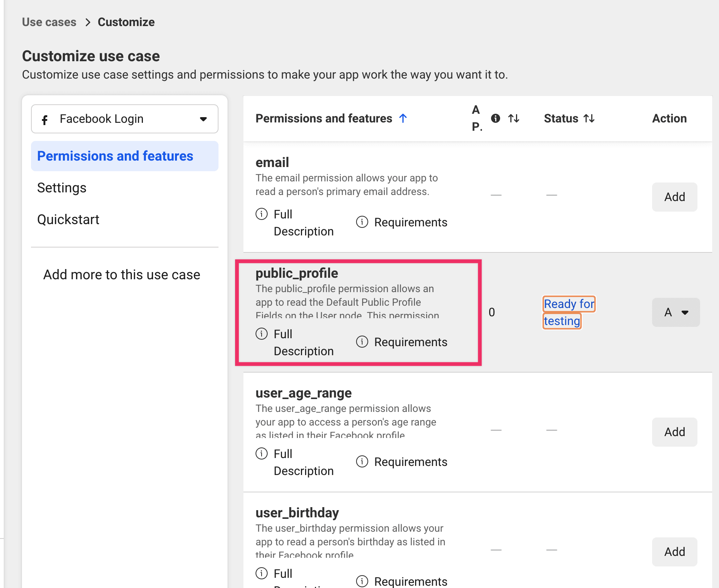View user_birthday Requirements label

(411, 581)
